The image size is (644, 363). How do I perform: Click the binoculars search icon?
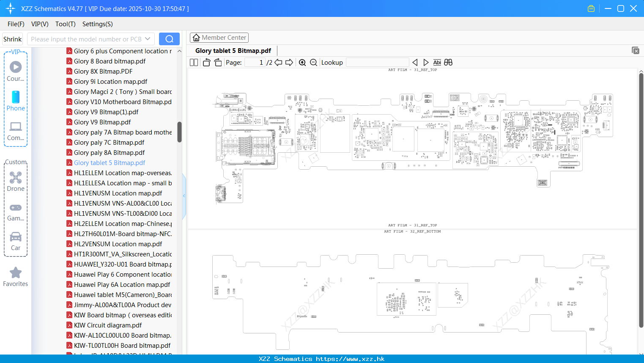pos(448,63)
